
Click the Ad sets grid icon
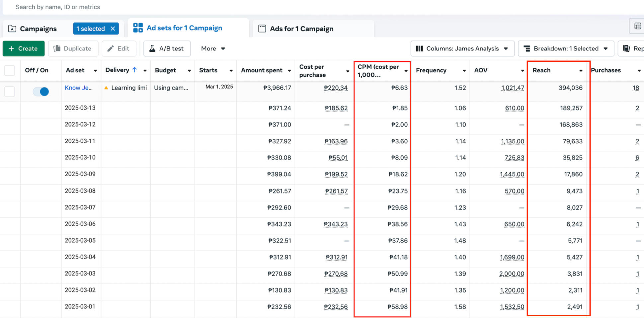coord(138,28)
